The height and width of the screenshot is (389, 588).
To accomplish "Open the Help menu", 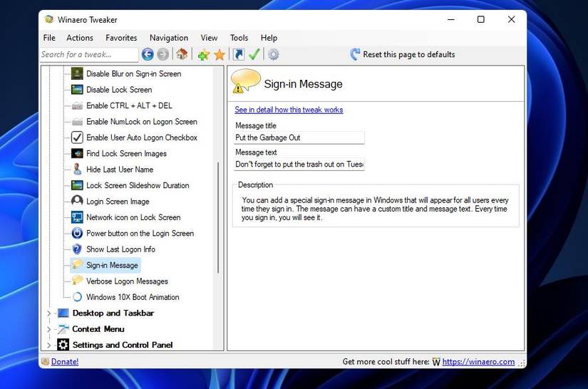I will click(x=269, y=38).
